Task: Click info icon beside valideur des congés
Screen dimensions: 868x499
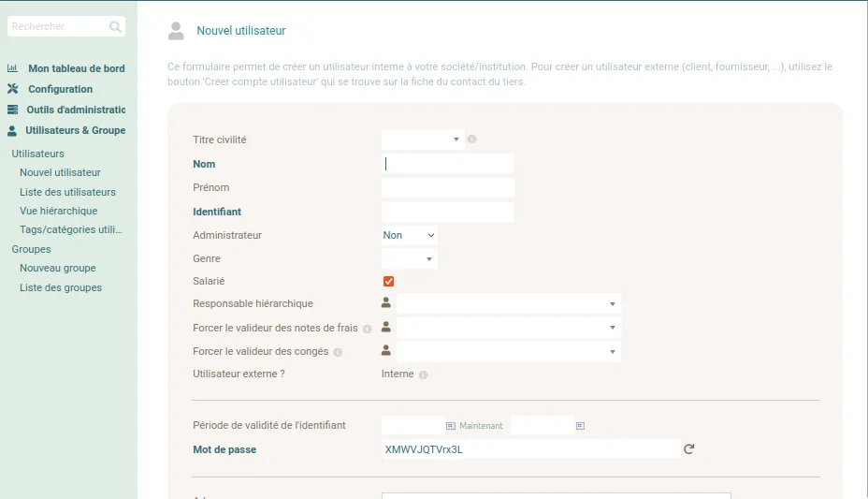Action: click(x=338, y=352)
